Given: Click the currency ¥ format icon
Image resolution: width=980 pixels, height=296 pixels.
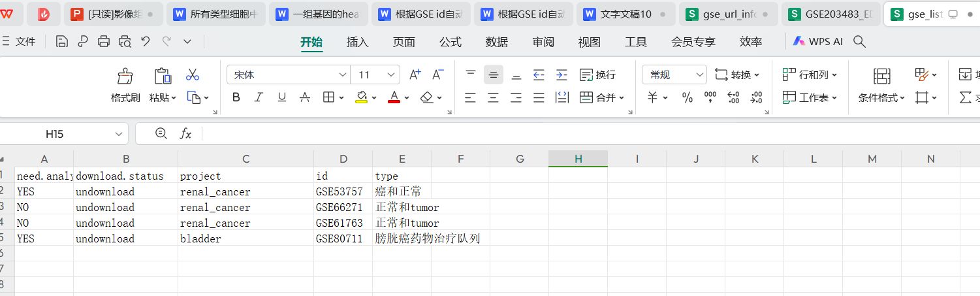Looking at the screenshot, I should 653,97.
